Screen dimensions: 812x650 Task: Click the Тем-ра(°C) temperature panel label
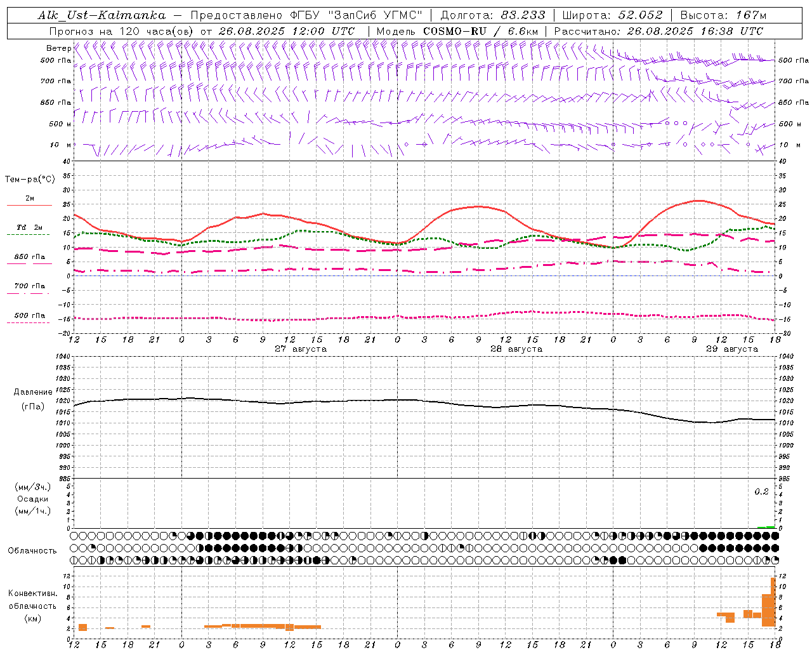tap(30, 180)
